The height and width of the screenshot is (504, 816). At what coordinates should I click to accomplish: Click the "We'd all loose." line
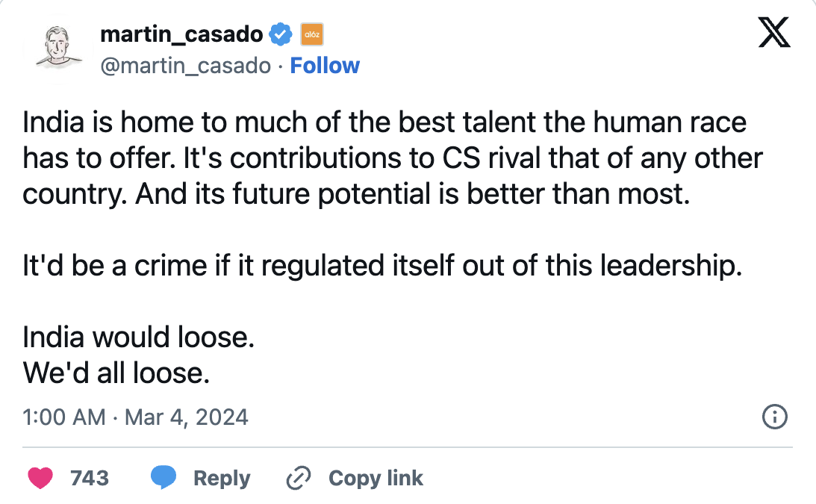click(x=116, y=373)
